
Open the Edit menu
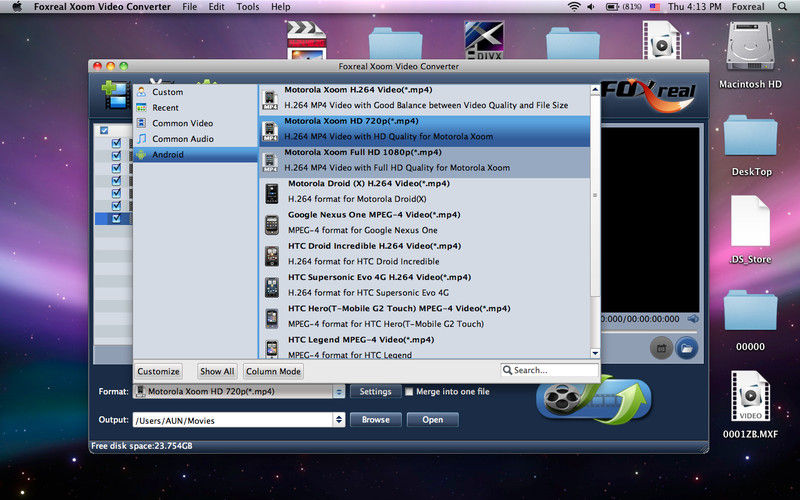point(216,7)
